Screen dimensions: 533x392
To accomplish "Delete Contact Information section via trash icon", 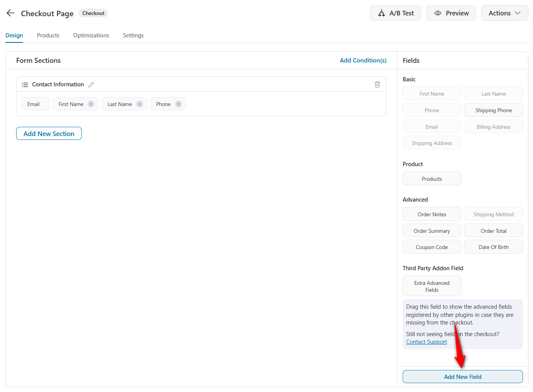I will [377, 84].
